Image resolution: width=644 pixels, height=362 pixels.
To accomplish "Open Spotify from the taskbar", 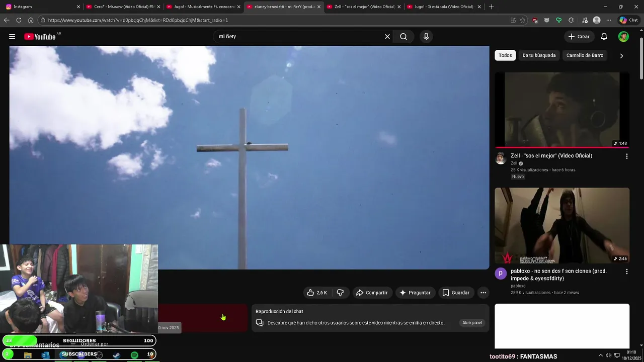I will click(x=134, y=355).
